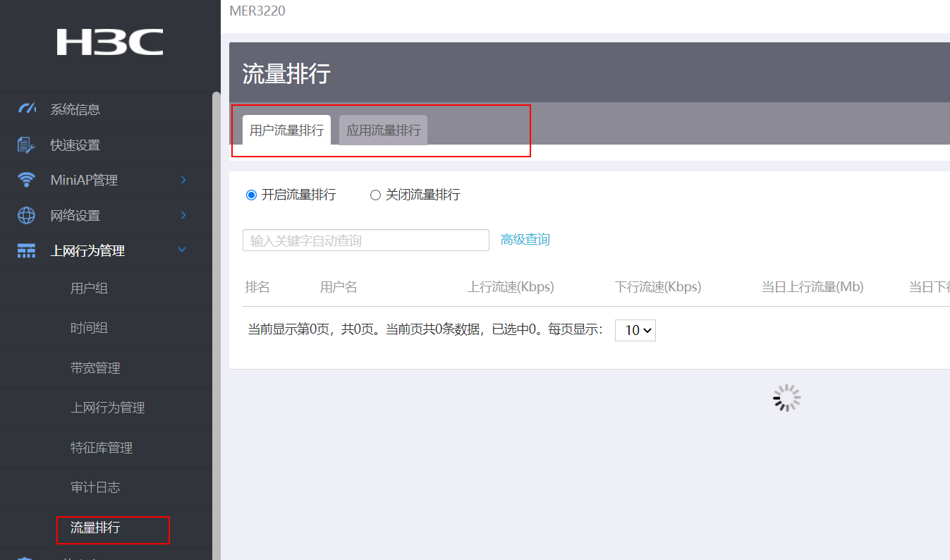The height and width of the screenshot is (560, 950).
Task: Click the 系统信息 gauge icon
Action: point(27,109)
